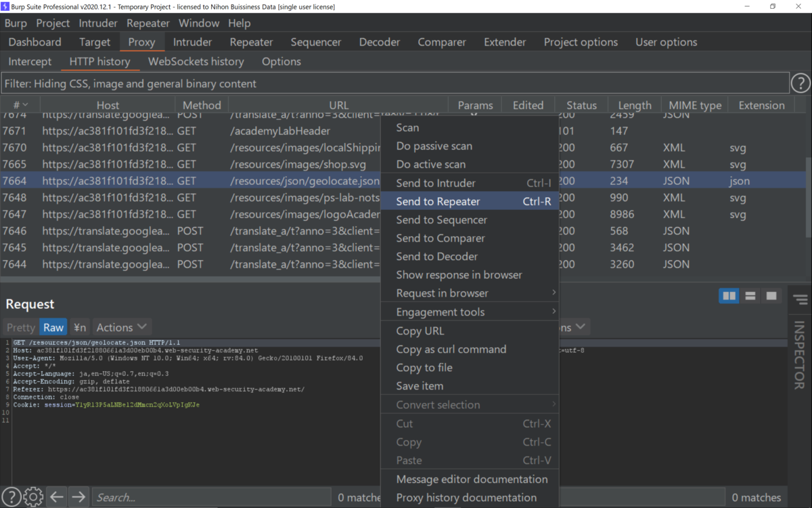Open the Intruder menu in menu bar
This screenshot has width=812, height=508.
[x=98, y=23]
